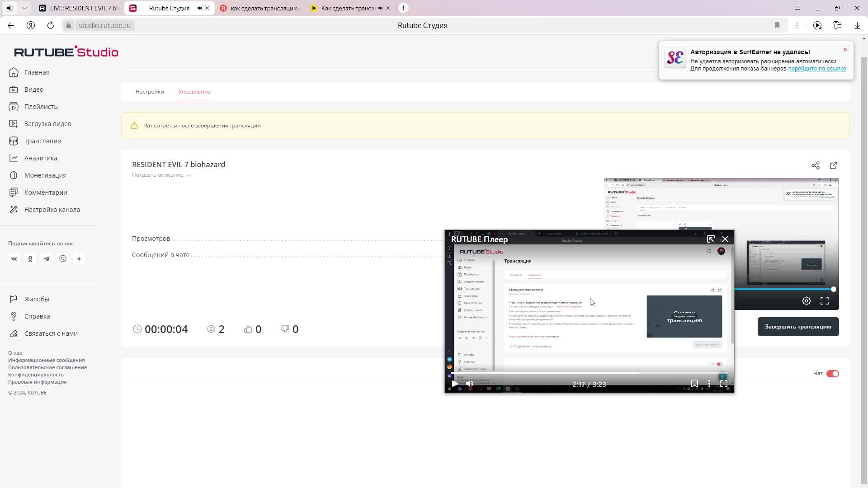The height and width of the screenshot is (488, 868).
Task: Open Трансляции section
Action: tap(35, 141)
